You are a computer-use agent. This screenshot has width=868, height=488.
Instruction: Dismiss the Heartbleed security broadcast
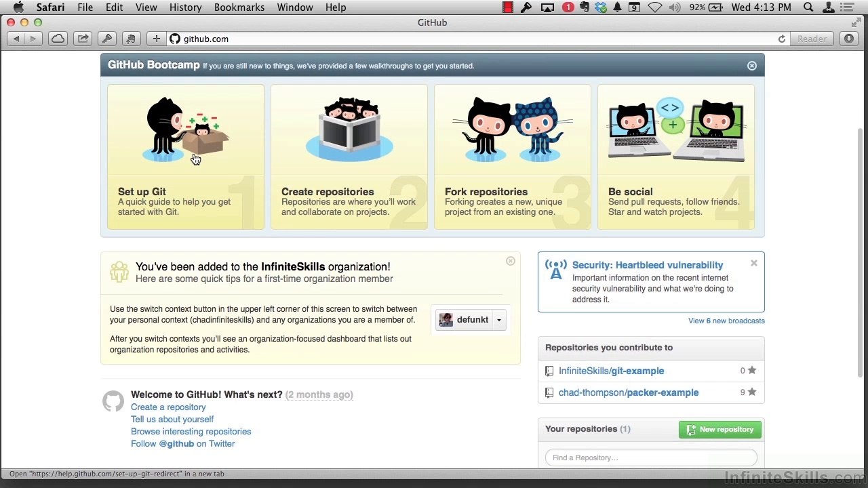[x=754, y=263]
